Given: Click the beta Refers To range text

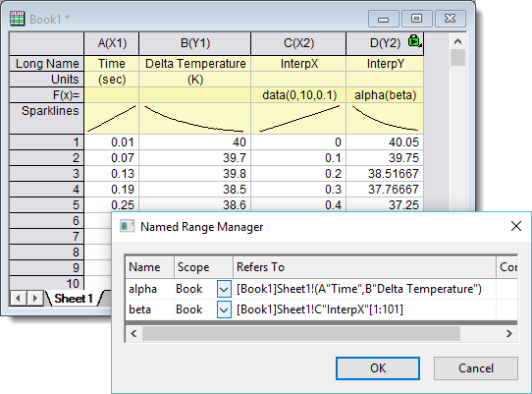Looking at the screenshot, I should pyautogui.click(x=320, y=310).
